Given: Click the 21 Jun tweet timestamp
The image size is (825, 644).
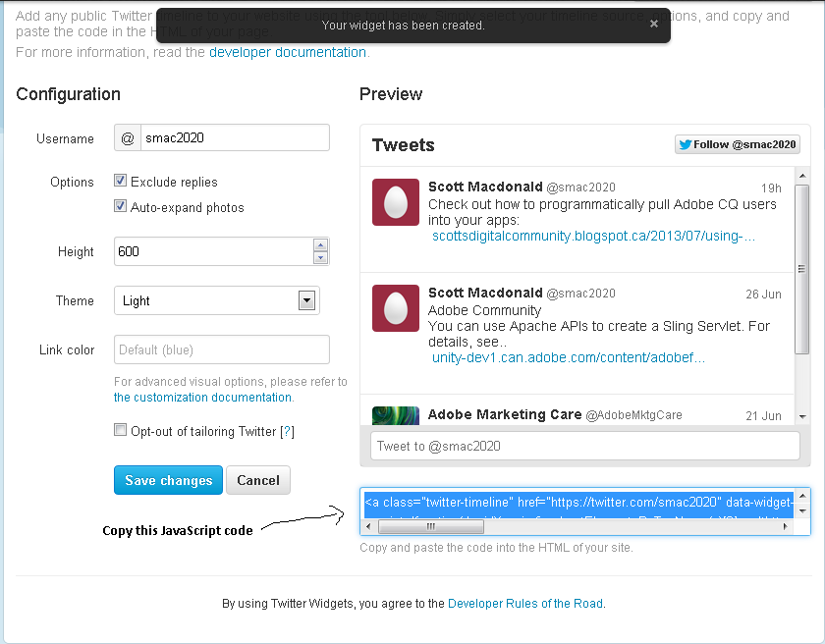Looking at the screenshot, I should click(x=763, y=416).
